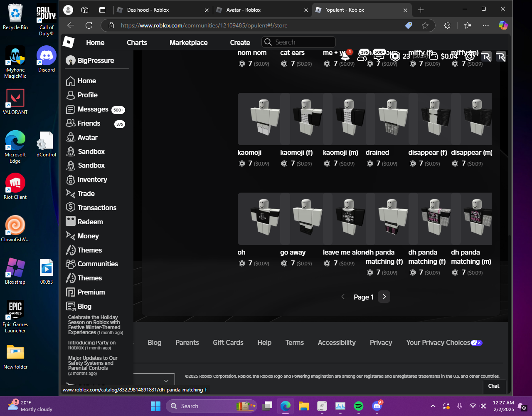Screen dimensions: 532x416
Task: Go to the next store page
Action: pyautogui.click(x=384, y=297)
